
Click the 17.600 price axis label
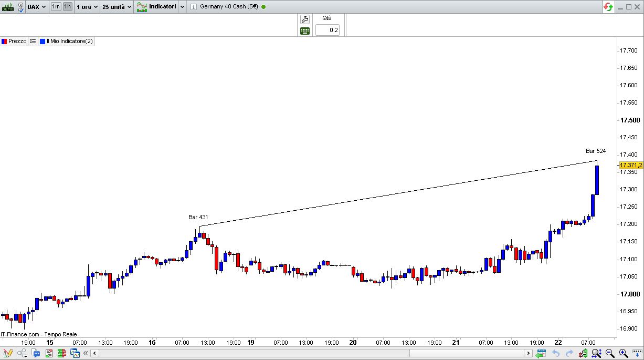(629, 85)
